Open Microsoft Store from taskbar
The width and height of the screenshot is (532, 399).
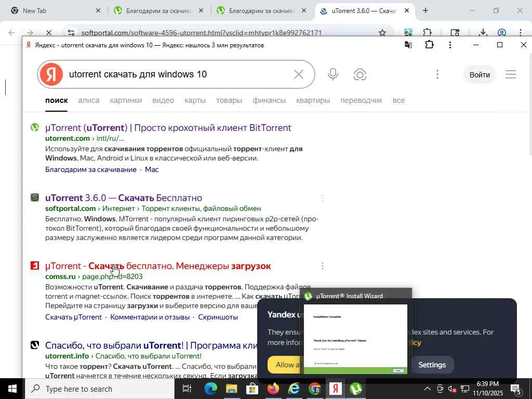click(252, 389)
